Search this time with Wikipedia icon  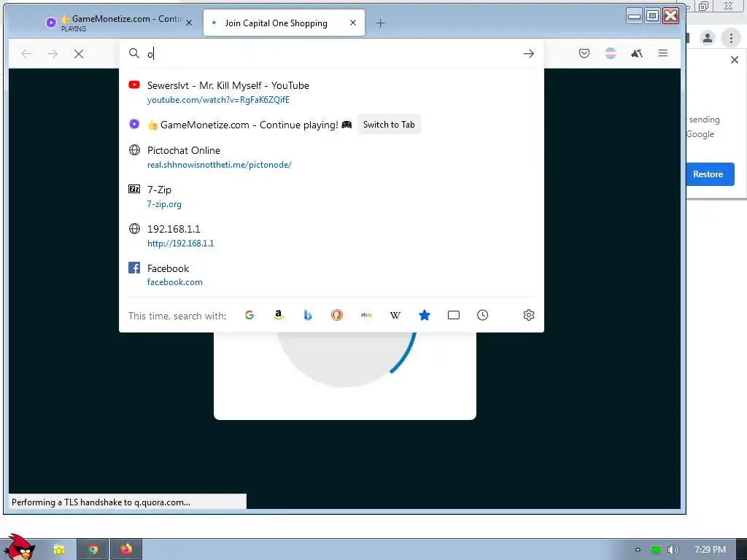point(395,315)
